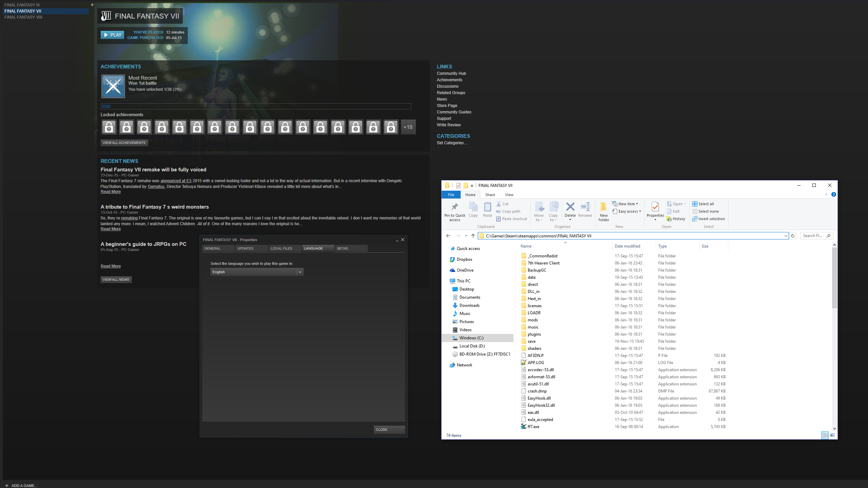Click VIEW ALL ACHIEVEMENTS button
The height and width of the screenshot is (488, 868).
124,143
